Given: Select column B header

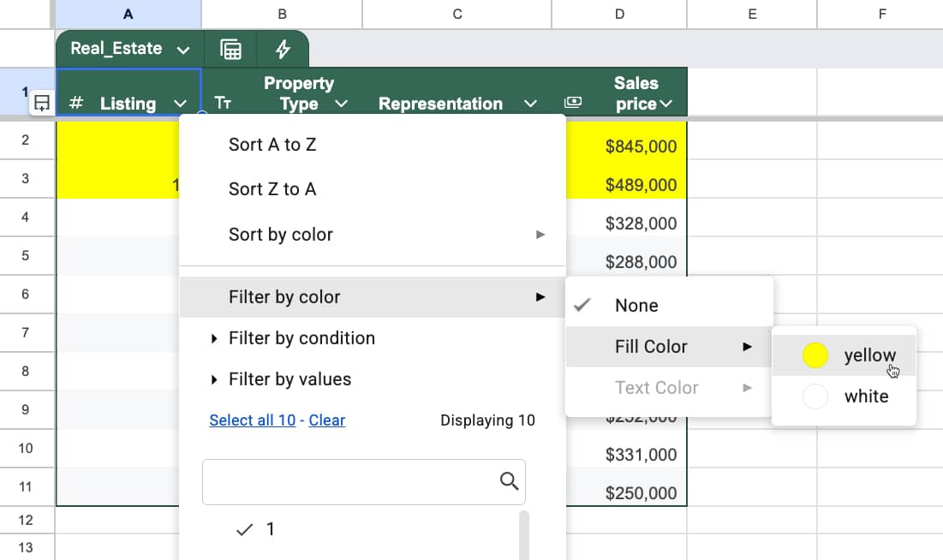Looking at the screenshot, I should click(282, 14).
